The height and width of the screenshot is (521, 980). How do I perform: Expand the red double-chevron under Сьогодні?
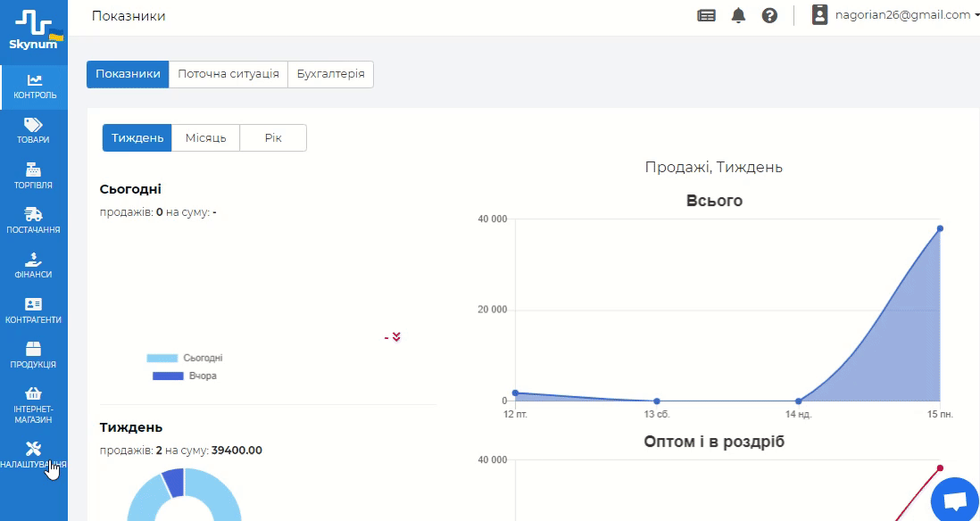click(x=396, y=337)
